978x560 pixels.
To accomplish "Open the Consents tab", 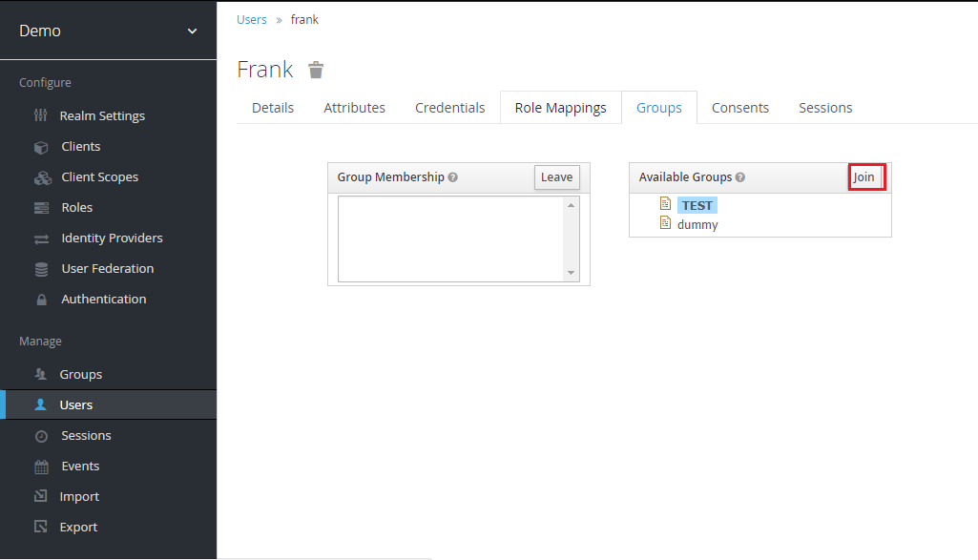I will (739, 108).
